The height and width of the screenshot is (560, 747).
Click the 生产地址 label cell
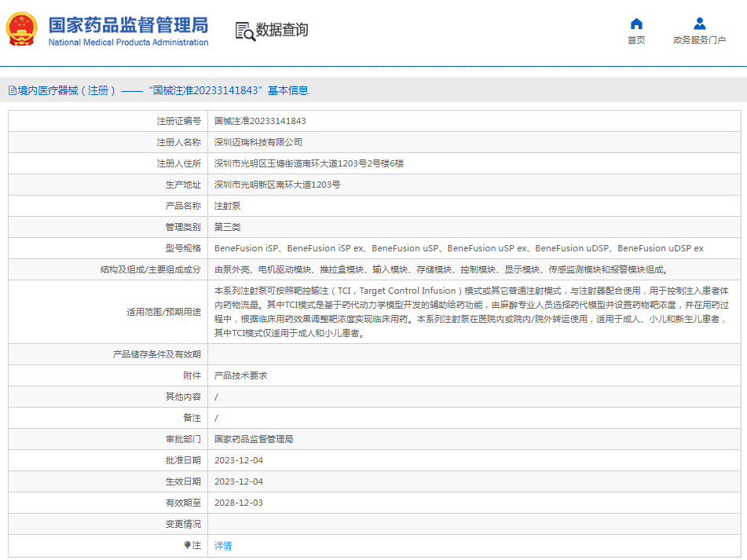coord(108,185)
